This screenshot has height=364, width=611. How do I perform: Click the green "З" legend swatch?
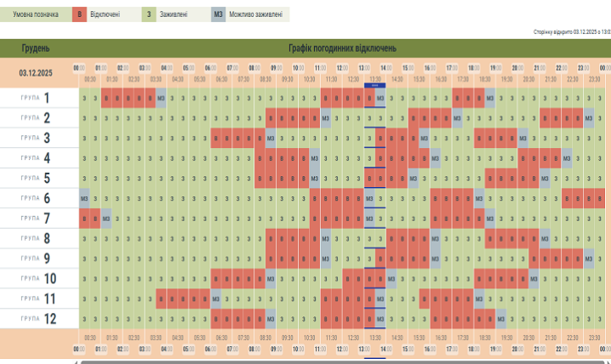149,14
